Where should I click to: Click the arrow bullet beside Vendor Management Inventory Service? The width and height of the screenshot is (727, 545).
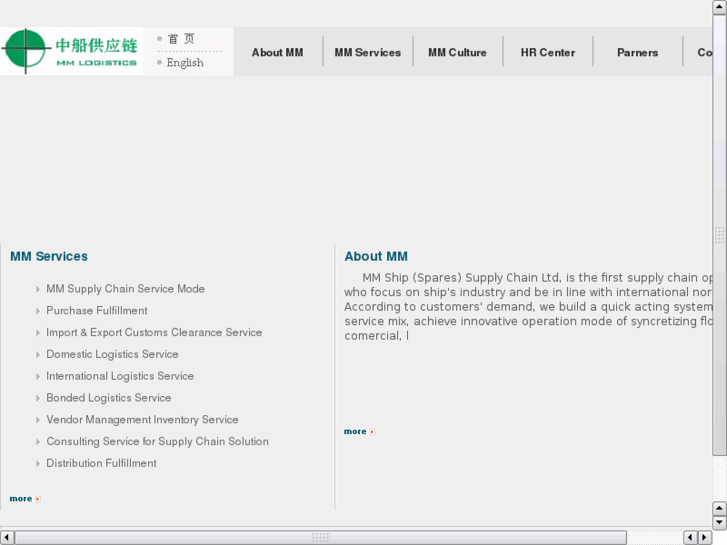click(x=38, y=420)
